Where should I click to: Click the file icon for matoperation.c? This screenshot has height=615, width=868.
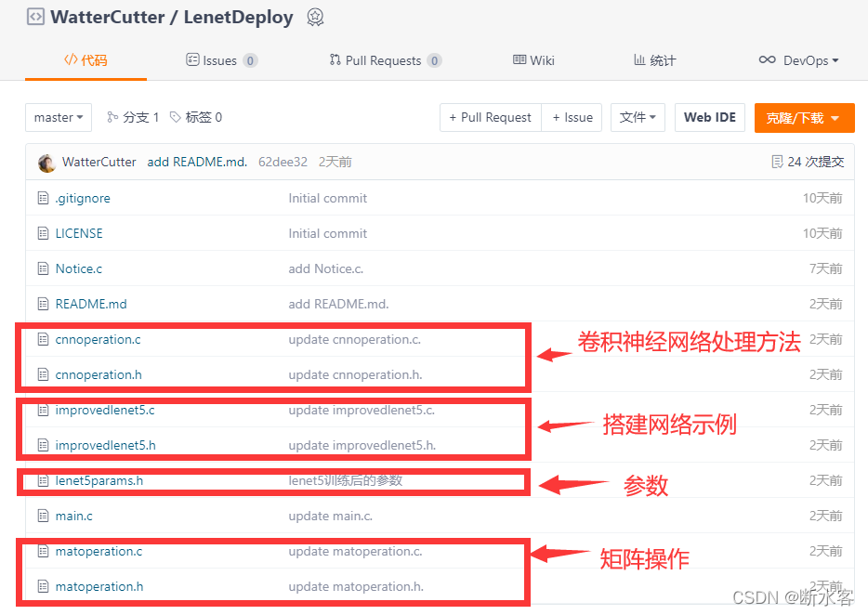click(43, 551)
